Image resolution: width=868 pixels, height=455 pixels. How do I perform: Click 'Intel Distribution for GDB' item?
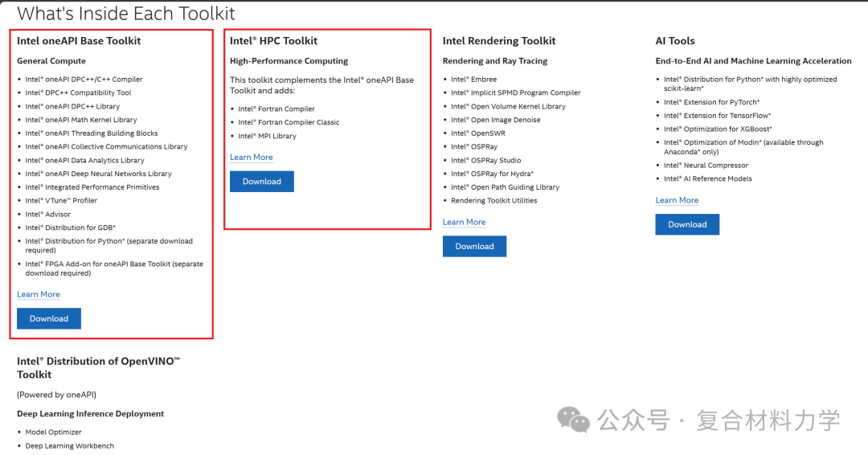point(70,227)
